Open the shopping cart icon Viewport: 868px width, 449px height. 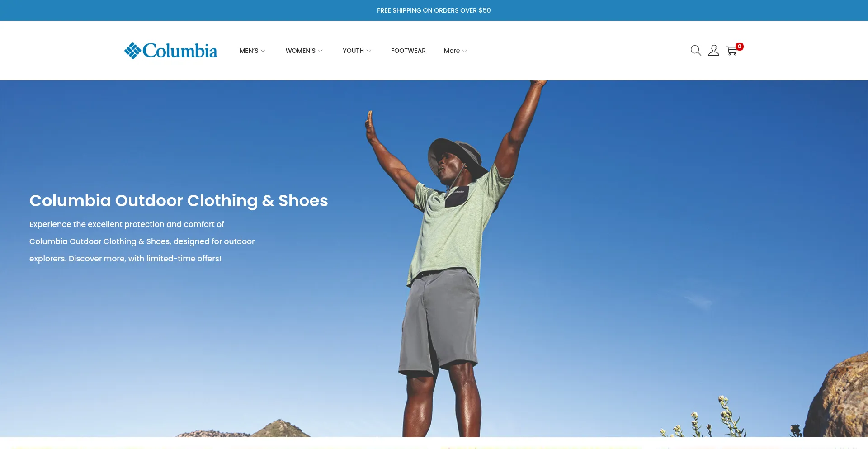(x=731, y=51)
